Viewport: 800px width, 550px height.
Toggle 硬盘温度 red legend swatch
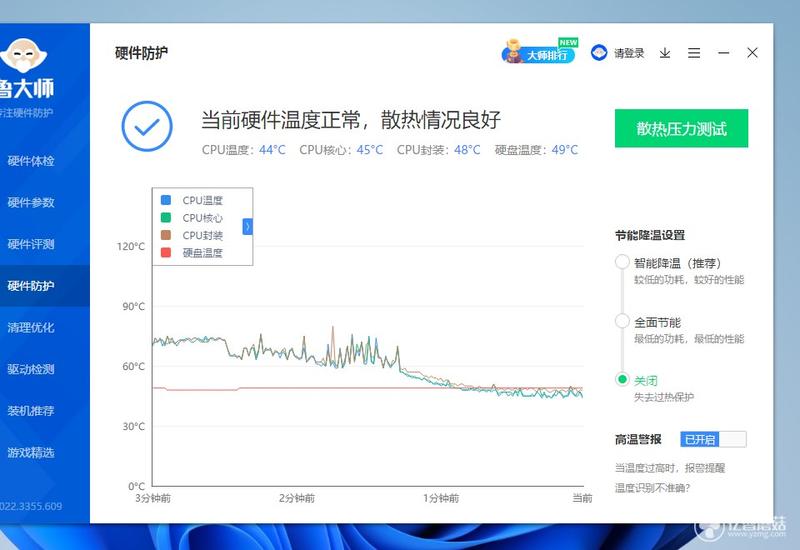coord(166,252)
